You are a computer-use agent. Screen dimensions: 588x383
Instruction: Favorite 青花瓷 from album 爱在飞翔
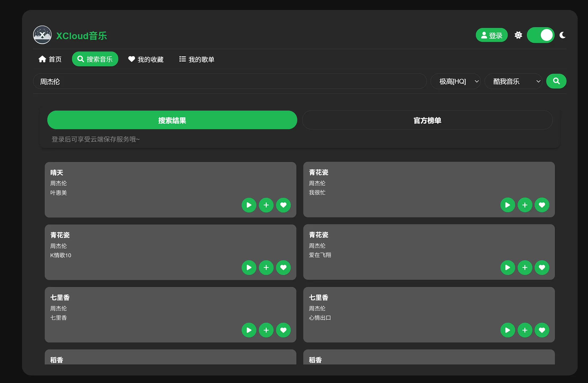[542, 267]
